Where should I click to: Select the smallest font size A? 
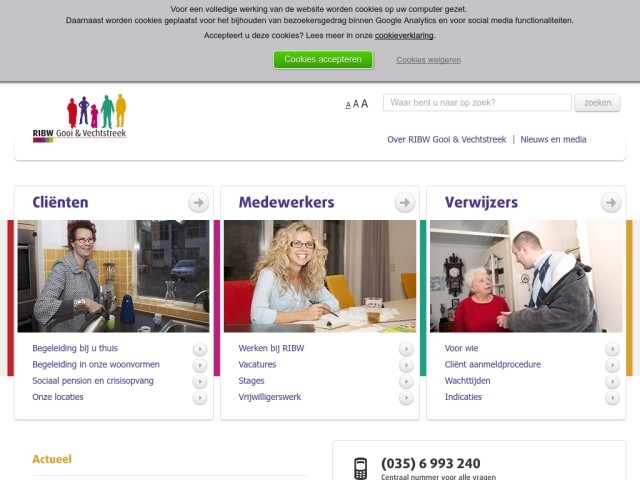coord(348,105)
